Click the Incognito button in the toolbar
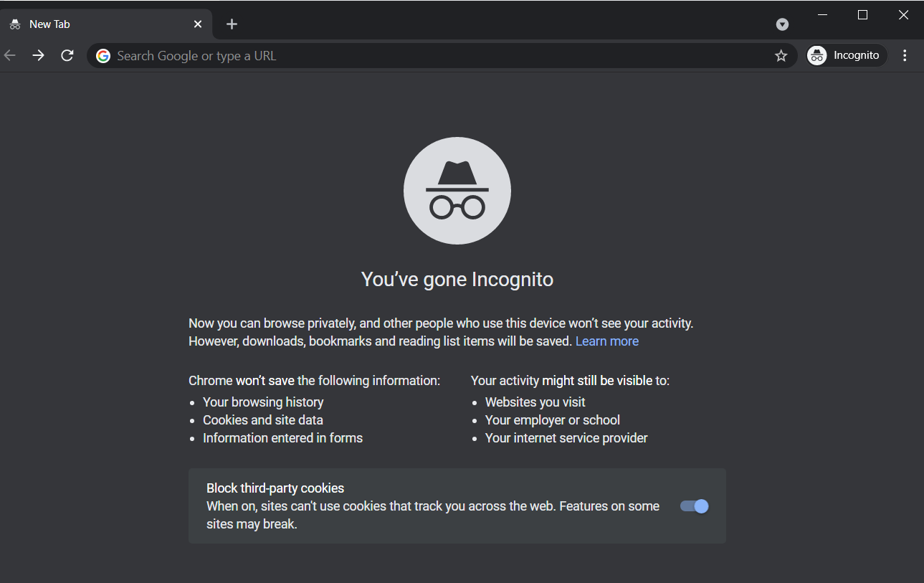This screenshot has height=583, width=924. coord(846,55)
